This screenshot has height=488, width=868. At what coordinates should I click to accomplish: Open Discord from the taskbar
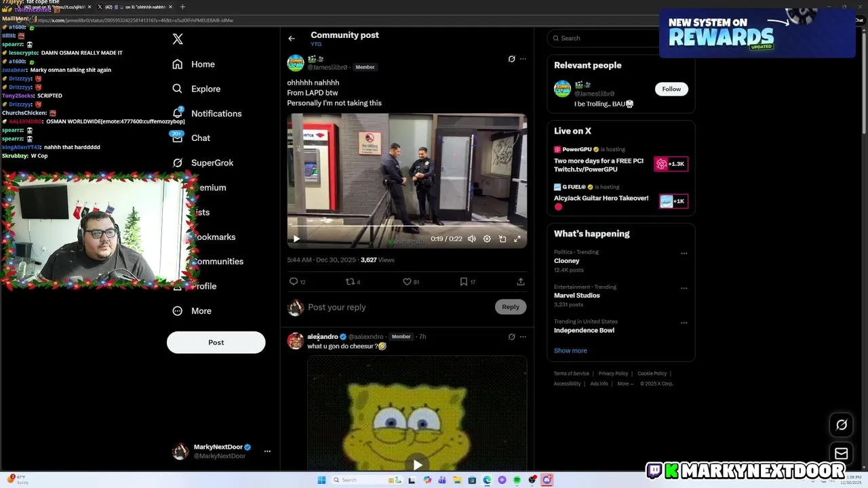tap(547, 481)
